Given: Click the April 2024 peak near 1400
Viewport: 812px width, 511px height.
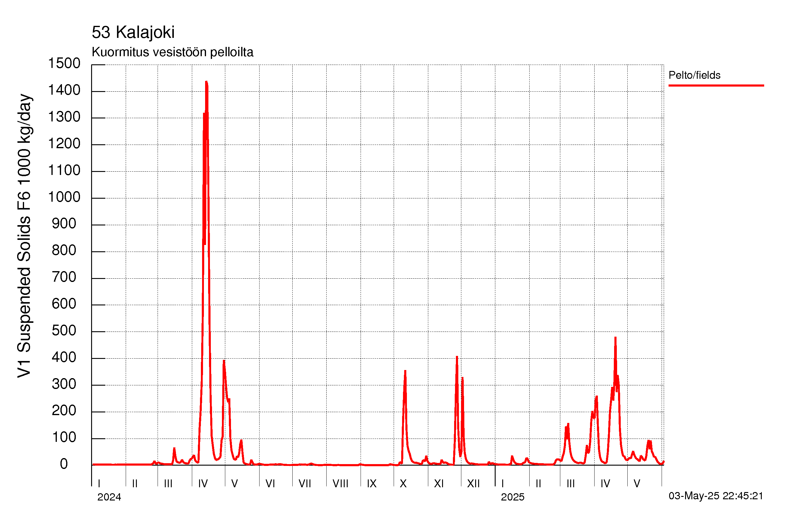Looking at the screenshot, I should click(206, 81).
